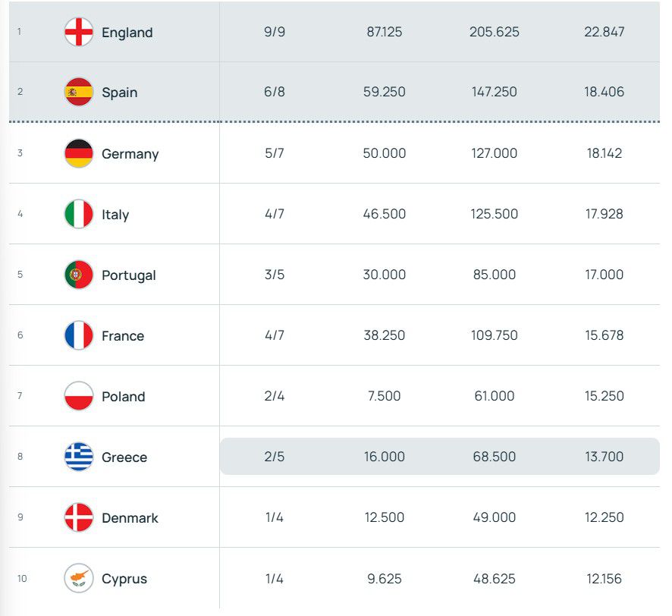Open the England country page

(x=127, y=33)
